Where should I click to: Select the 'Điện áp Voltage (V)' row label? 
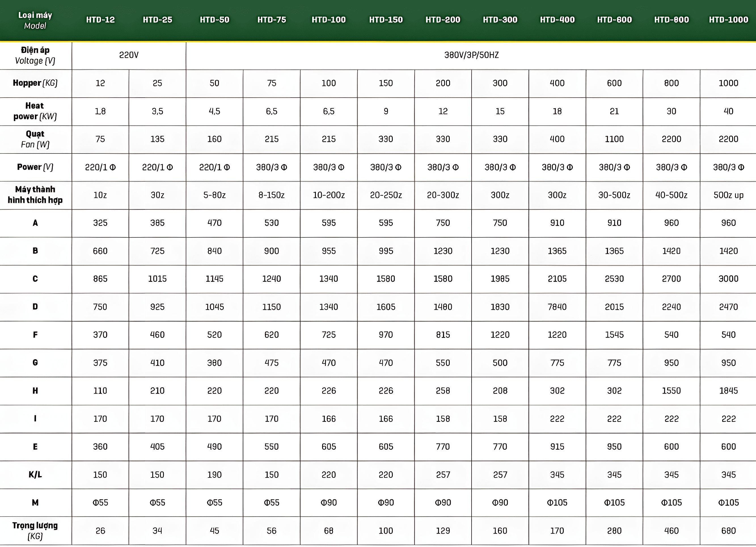tap(35, 55)
